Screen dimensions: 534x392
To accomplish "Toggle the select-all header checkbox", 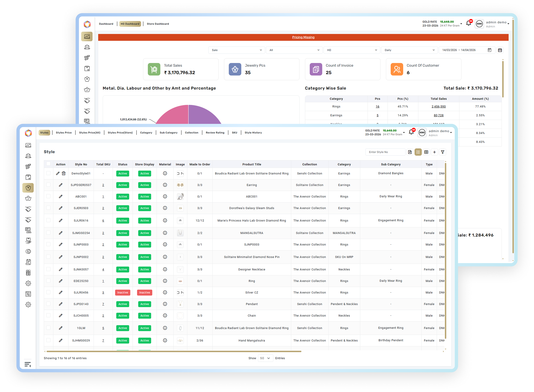I will pos(48,164).
